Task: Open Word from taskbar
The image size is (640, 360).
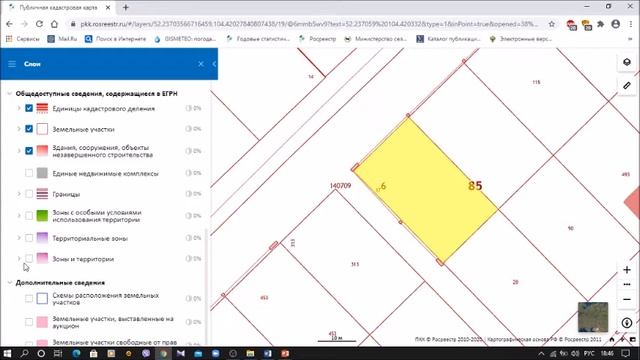Action: point(268,353)
